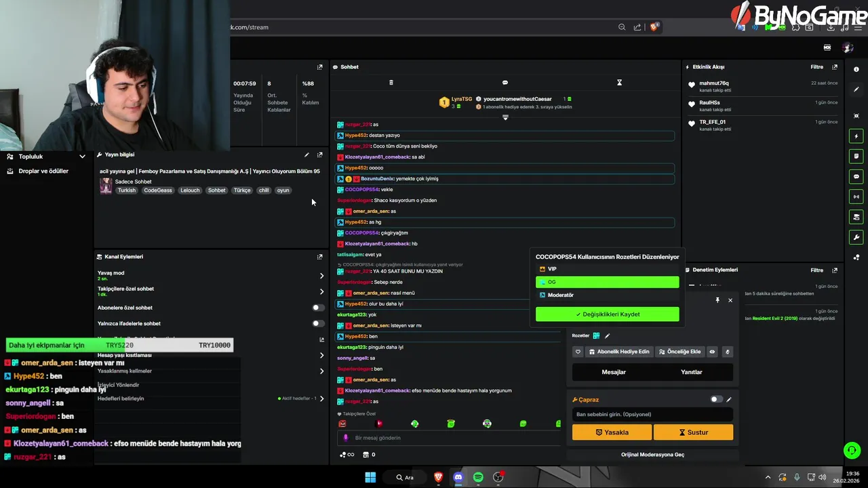
Task: Click Abonelik Hediye Edin button
Action: pyautogui.click(x=619, y=352)
